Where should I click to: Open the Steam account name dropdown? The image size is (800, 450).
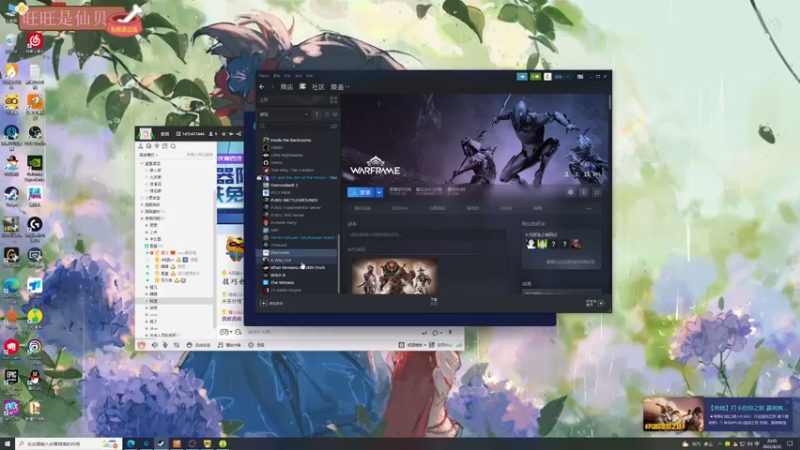[x=563, y=77]
